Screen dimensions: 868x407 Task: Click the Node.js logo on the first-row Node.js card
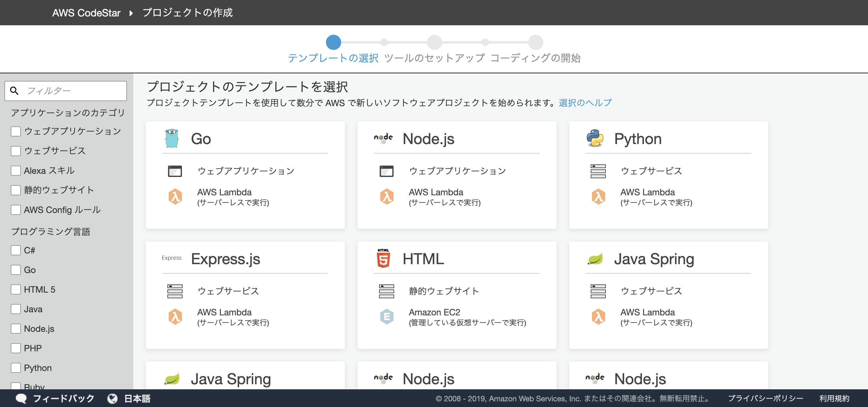point(383,138)
